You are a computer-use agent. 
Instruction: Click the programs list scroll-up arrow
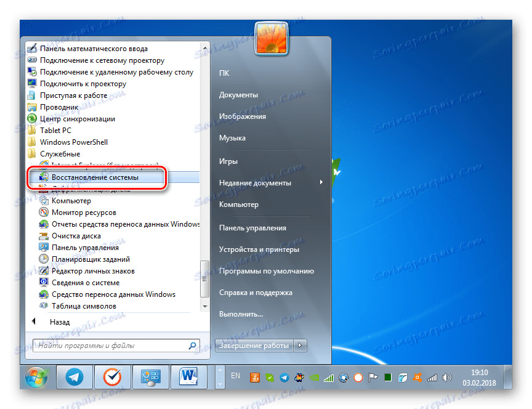[x=205, y=48]
